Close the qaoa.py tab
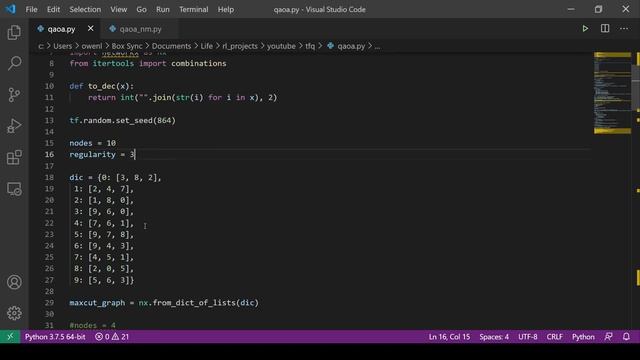The width and height of the screenshot is (640, 360). pyautogui.click(x=91, y=29)
